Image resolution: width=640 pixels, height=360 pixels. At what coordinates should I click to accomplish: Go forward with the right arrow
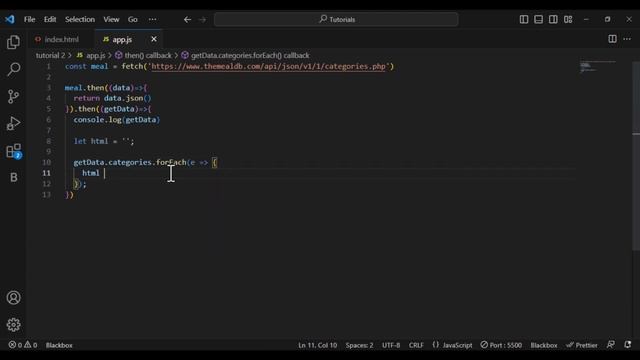coord(202,19)
